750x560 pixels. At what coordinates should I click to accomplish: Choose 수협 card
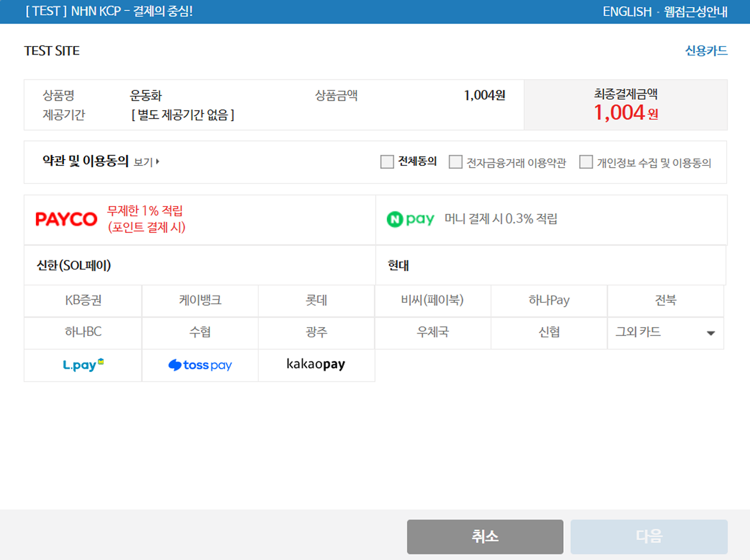point(200,333)
